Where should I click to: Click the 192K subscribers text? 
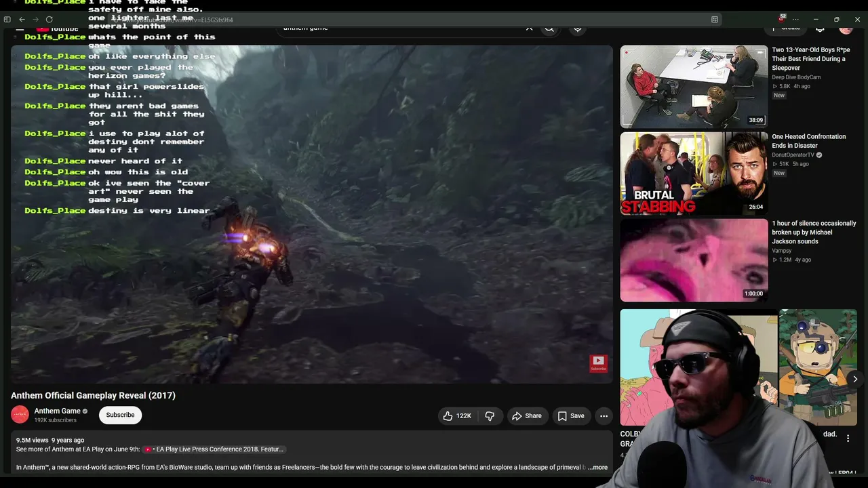(56, 420)
